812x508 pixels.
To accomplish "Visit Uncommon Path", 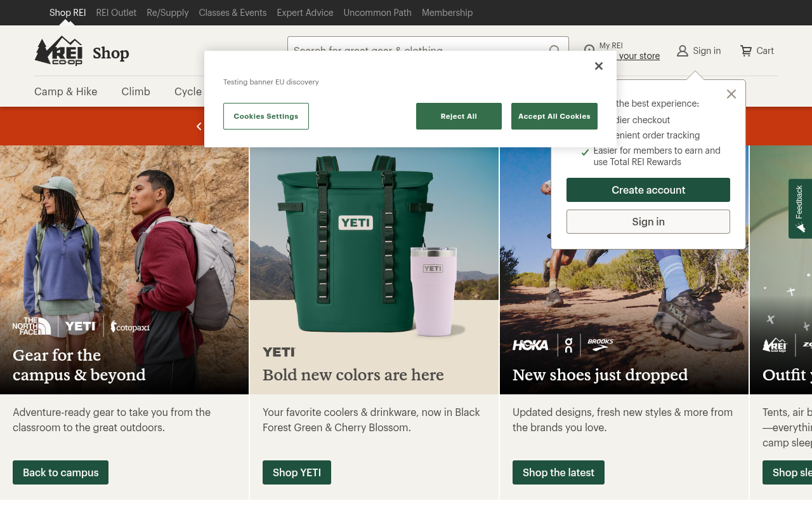I will [377, 13].
